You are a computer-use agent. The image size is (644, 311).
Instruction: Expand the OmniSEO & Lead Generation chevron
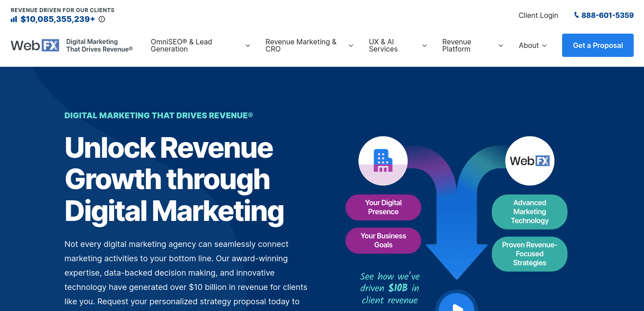247,46
